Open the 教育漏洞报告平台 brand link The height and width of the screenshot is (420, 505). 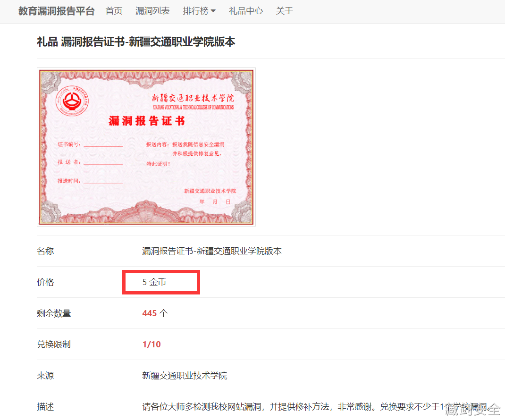[x=56, y=11]
